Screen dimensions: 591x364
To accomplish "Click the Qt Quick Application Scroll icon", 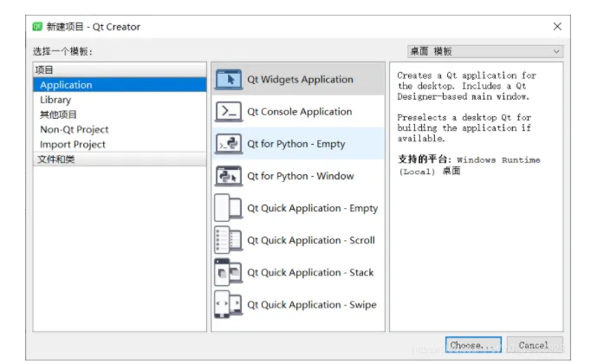I will click(x=228, y=240).
